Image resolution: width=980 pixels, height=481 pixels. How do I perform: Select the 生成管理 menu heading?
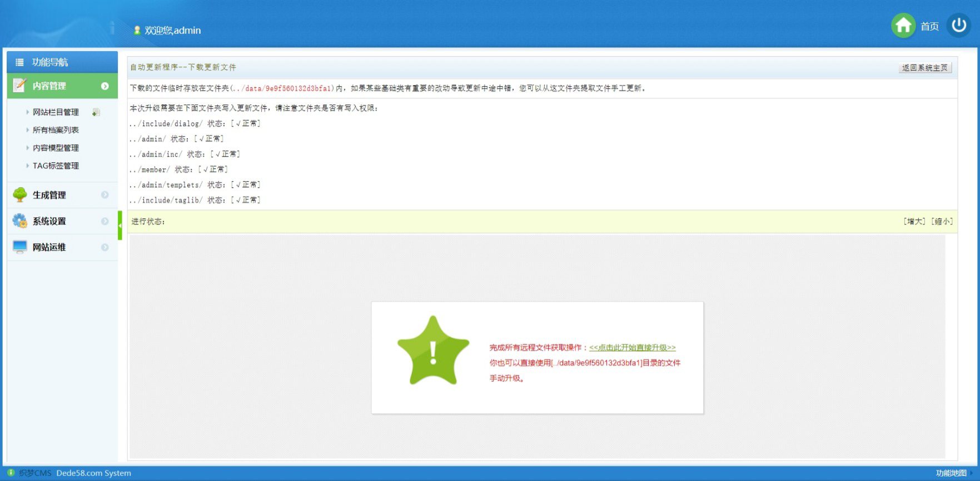pos(49,195)
